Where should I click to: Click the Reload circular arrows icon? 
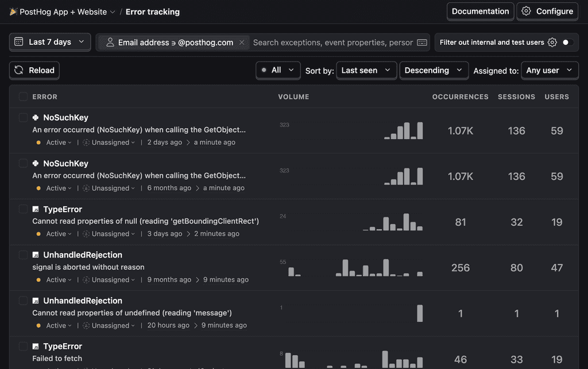coord(19,70)
